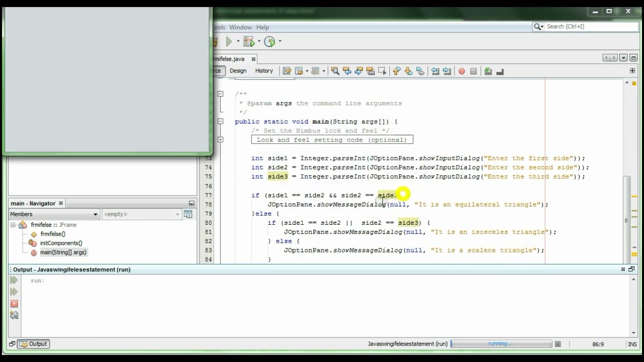Stop the running build with red icon
Viewport: 644px width, 362px height.
pyautogui.click(x=14, y=304)
